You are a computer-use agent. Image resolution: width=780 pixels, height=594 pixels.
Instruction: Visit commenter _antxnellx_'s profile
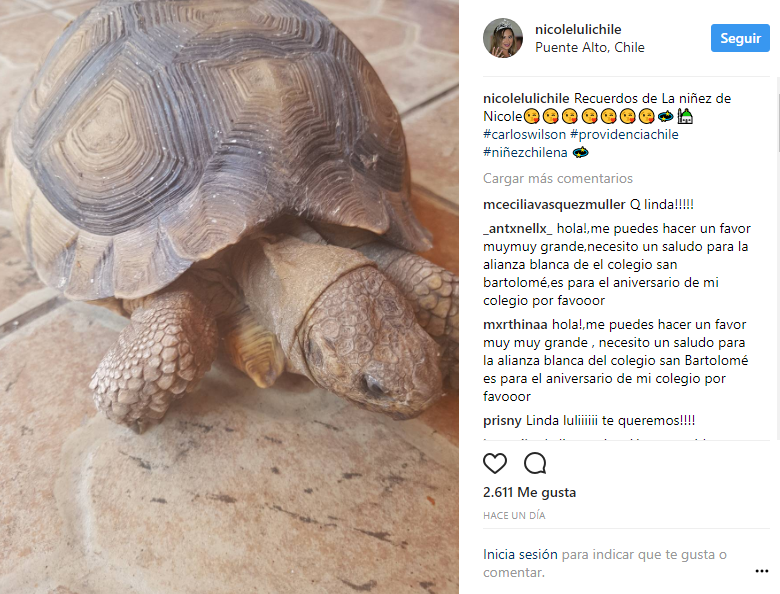click(x=518, y=228)
